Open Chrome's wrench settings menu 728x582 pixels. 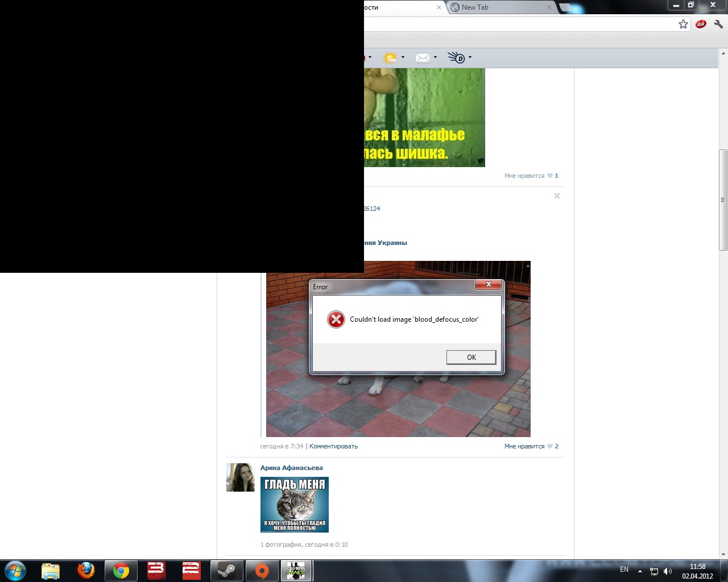(x=718, y=24)
